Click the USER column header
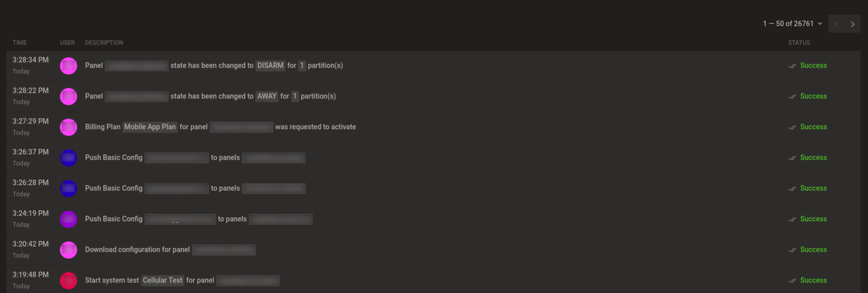The height and width of the screenshot is (293, 868). pos(67,42)
